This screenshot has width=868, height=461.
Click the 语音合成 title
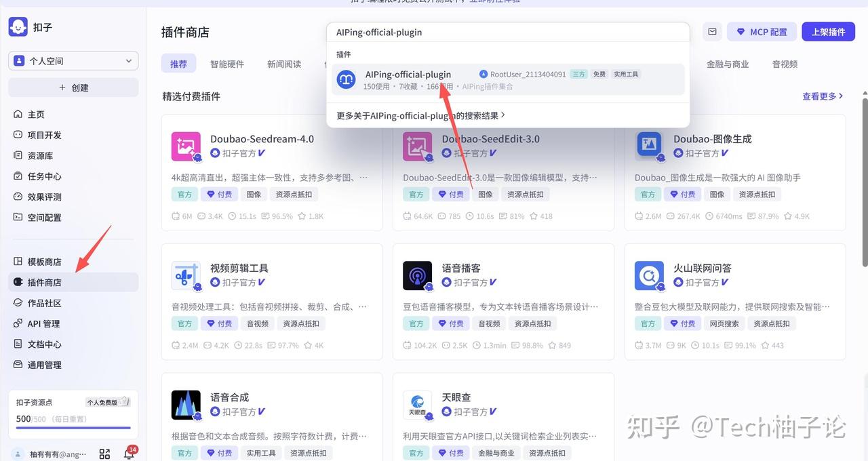(x=230, y=398)
